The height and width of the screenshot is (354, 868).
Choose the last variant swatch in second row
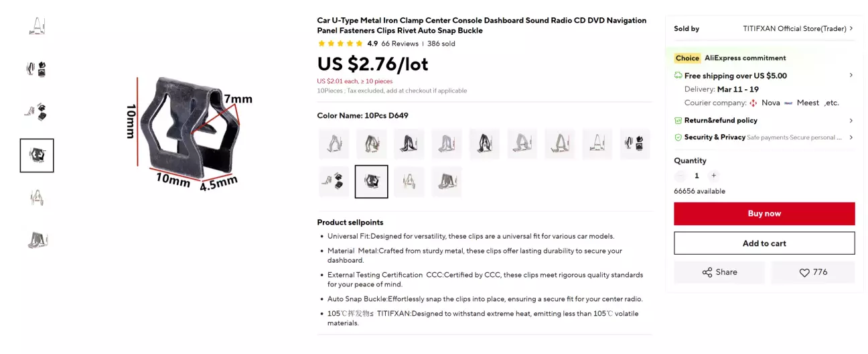tap(447, 182)
